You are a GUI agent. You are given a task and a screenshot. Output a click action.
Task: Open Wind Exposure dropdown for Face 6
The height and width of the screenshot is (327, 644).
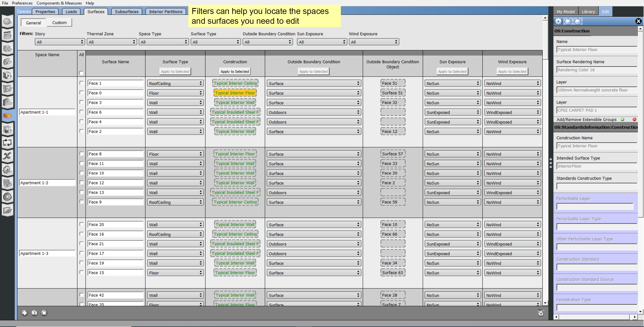click(512, 112)
